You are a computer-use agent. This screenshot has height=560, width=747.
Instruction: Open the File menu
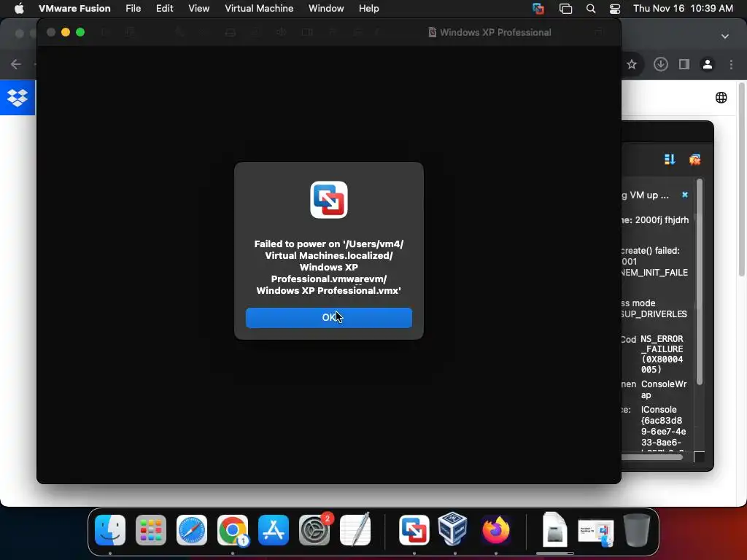point(133,8)
